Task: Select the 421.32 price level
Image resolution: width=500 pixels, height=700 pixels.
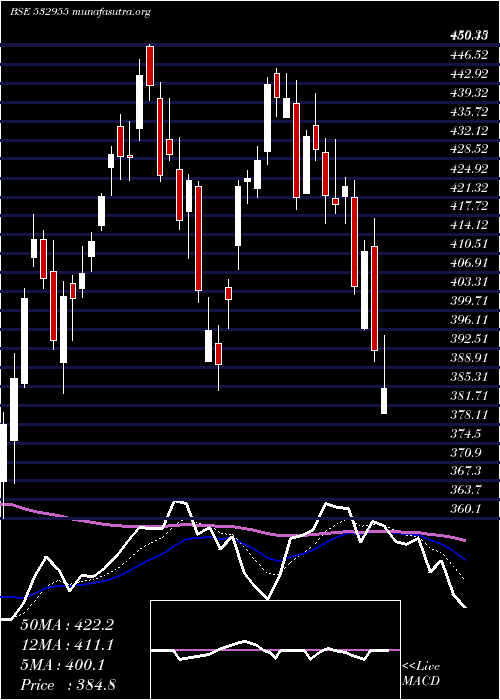Action: (469, 187)
